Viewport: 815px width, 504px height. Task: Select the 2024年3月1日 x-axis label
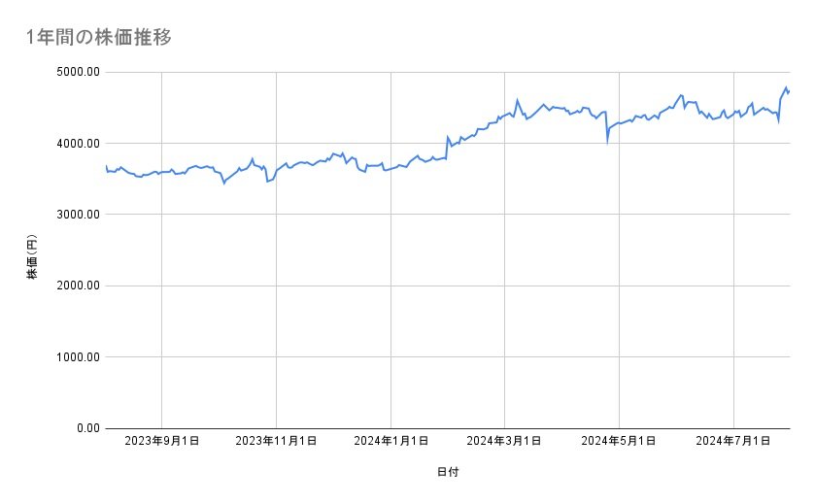[504, 442]
